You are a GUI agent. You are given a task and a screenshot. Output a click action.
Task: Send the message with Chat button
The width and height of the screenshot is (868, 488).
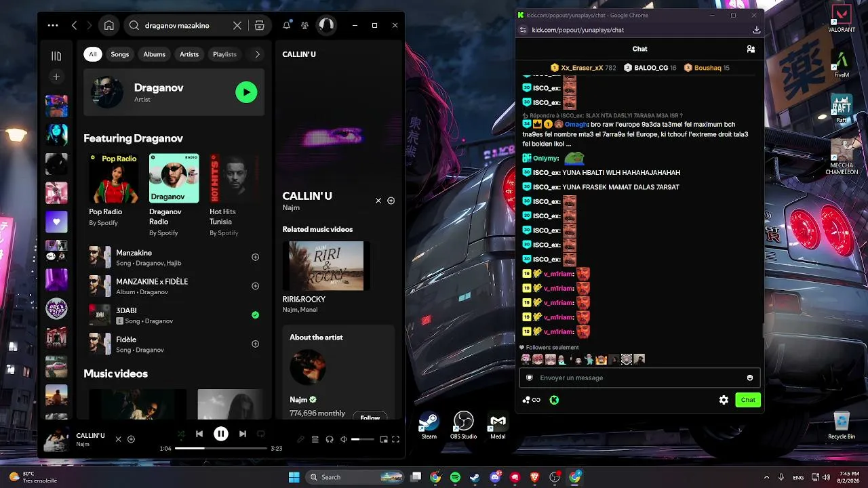coord(748,400)
